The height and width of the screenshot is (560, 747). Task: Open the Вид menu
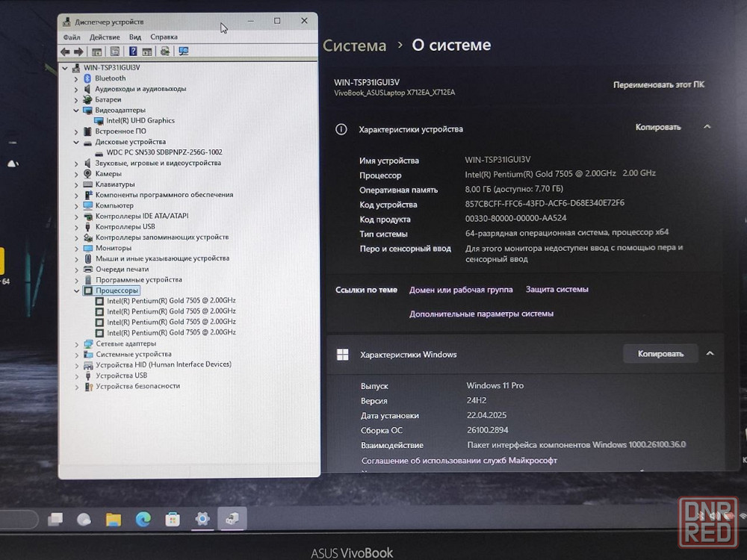[135, 37]
